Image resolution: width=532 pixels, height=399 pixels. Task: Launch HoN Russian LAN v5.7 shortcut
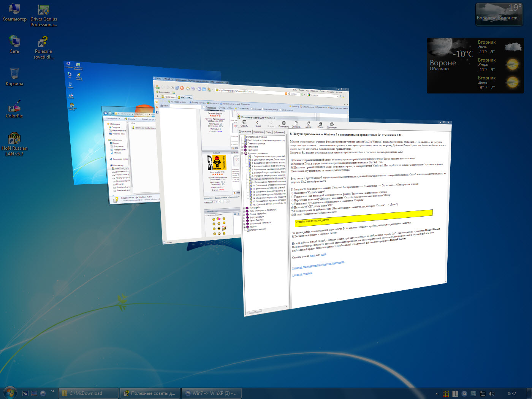14,144
